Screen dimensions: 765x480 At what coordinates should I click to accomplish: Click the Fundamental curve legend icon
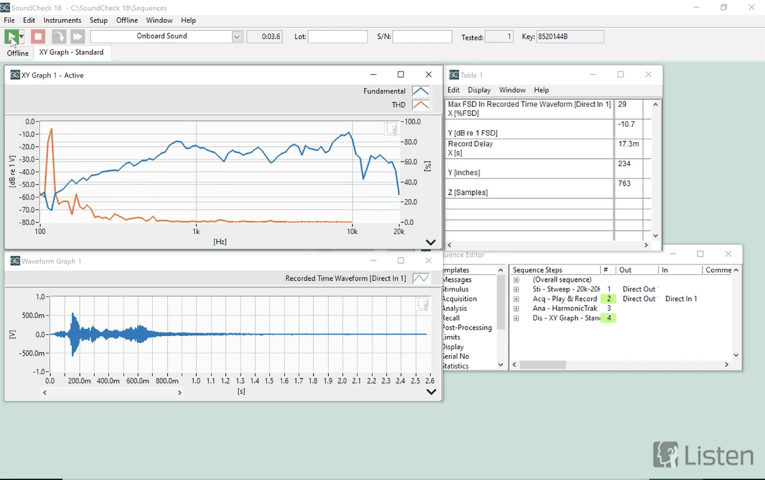(420, 91)
